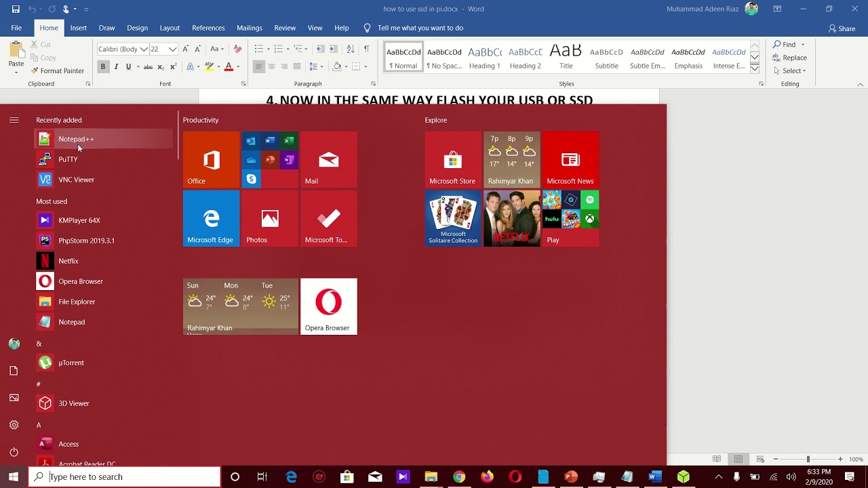Toggle Show paragraph marks
This screenshot has width=868, height=488.
[x=367, y=49]
